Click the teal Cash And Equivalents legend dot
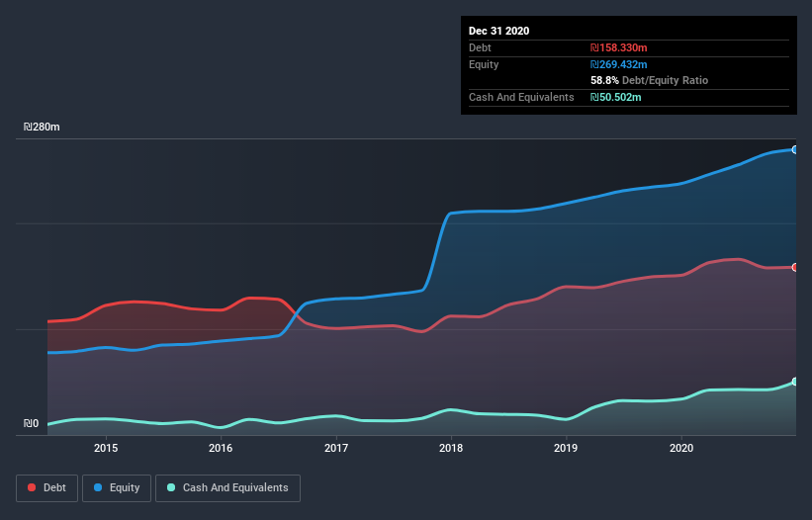Viewport: 812px width, 520px height. click(171, 487)
